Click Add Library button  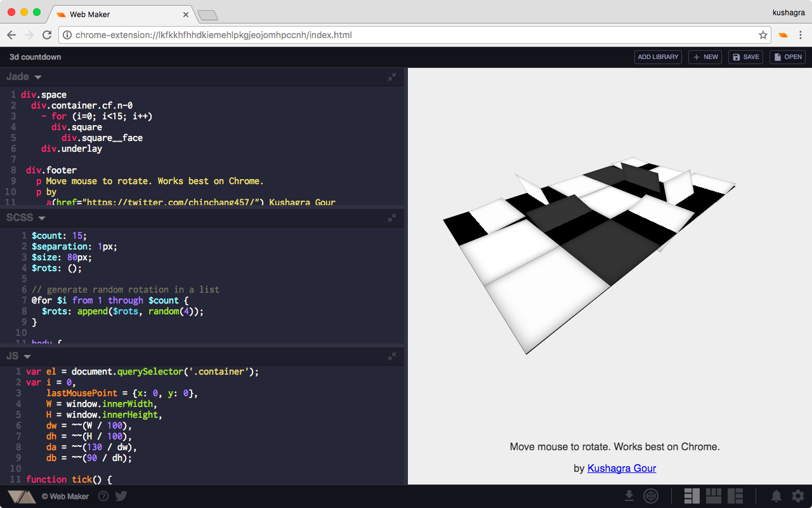coord(658,57)
